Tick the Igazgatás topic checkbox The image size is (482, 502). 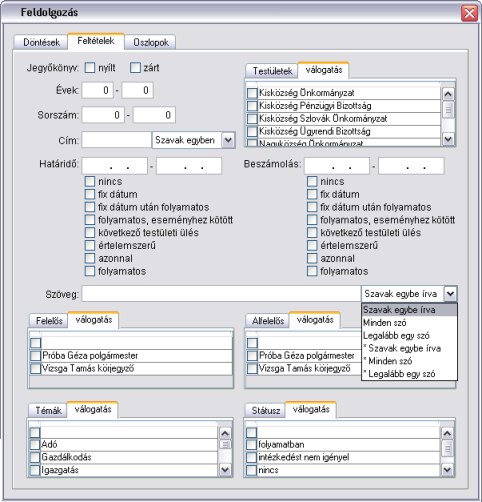[x=35, y=470]
